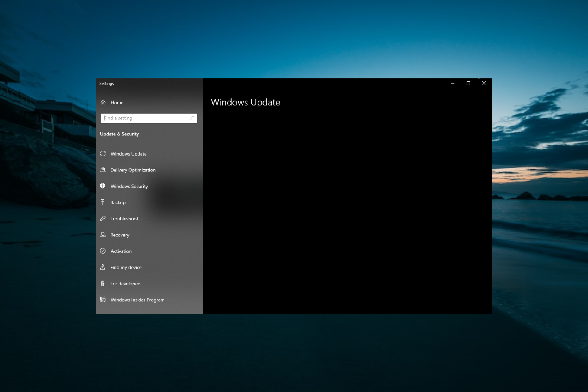Close the Settings window
Viewport: 588px width, 392px height.
(484, 83)
